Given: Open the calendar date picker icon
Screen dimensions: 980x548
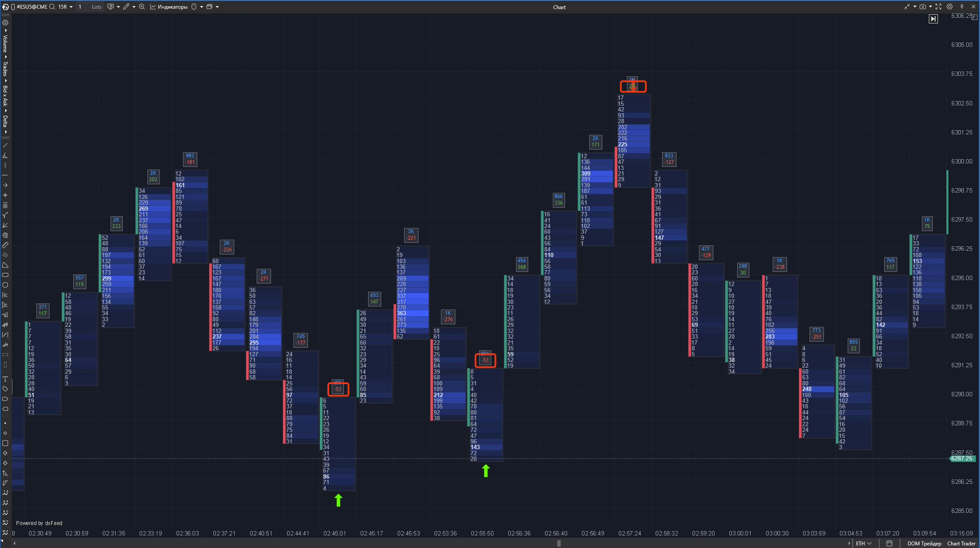Looking at the screenshot, I should [x=889, y=543].
